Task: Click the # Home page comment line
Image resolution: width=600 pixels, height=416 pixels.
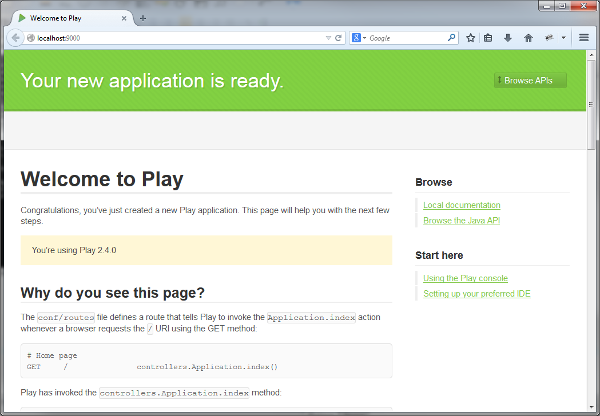Action: [x=52, y=356]
